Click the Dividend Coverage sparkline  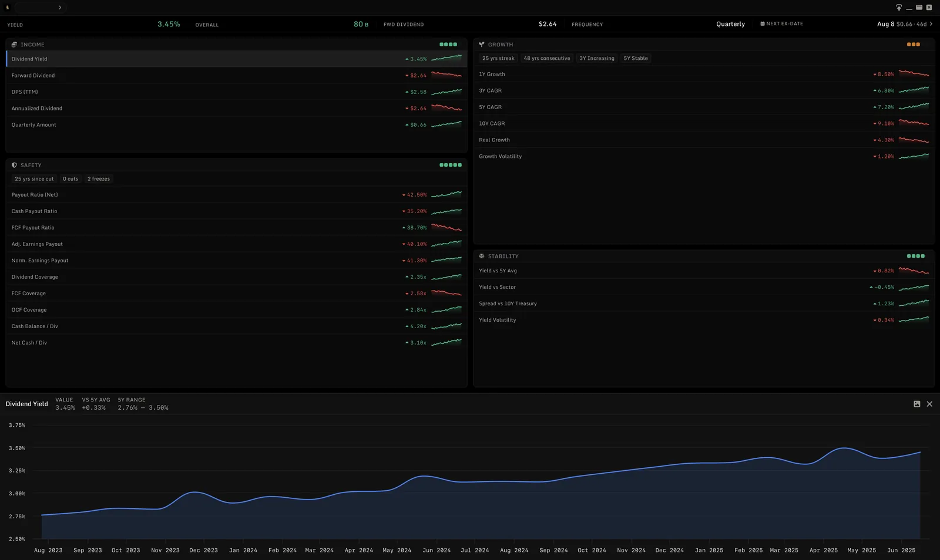coord(446,277)
